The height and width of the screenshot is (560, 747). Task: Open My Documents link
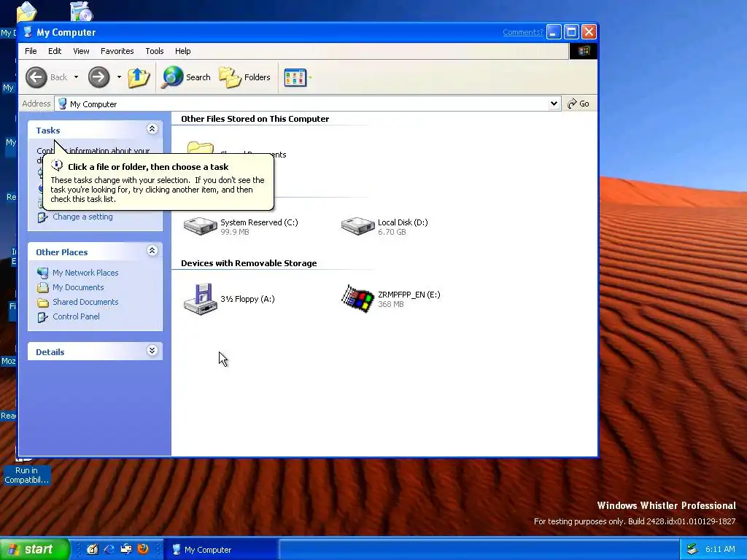pyautogui.click(x=78, y=287)
